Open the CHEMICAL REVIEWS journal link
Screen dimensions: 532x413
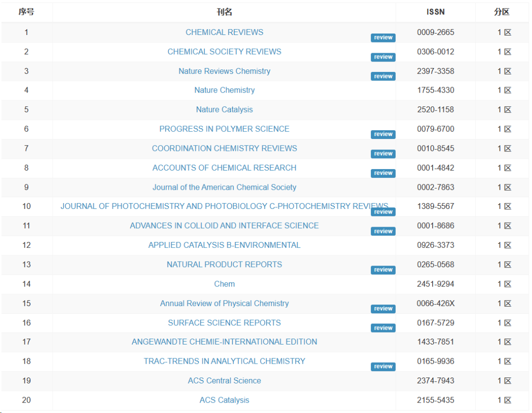(224, 32)
